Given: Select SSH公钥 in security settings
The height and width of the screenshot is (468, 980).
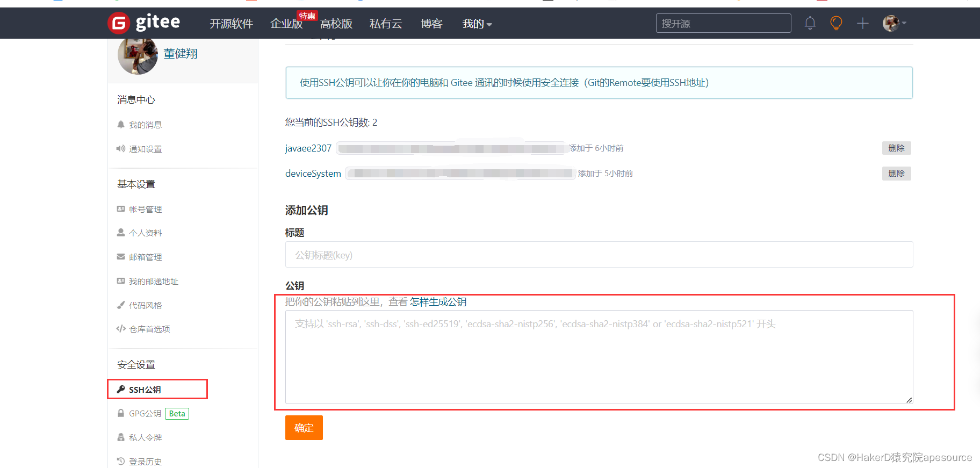Looking at the screenshot, I should tap(145, 390).
